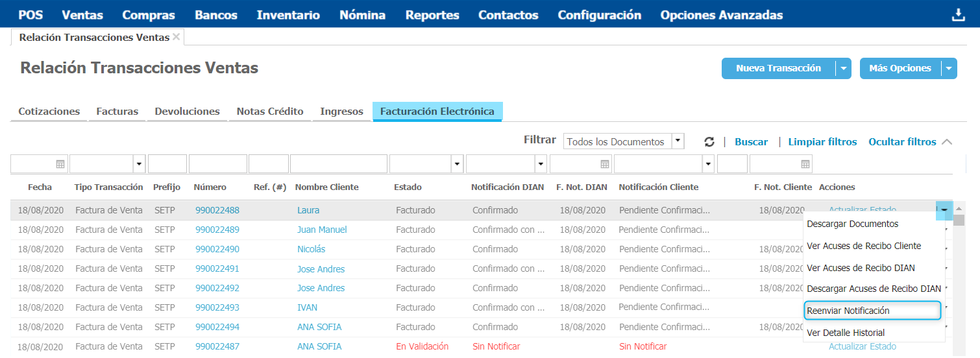
Task: Open invoice number 990022490 link
Action: coord(217,249)
